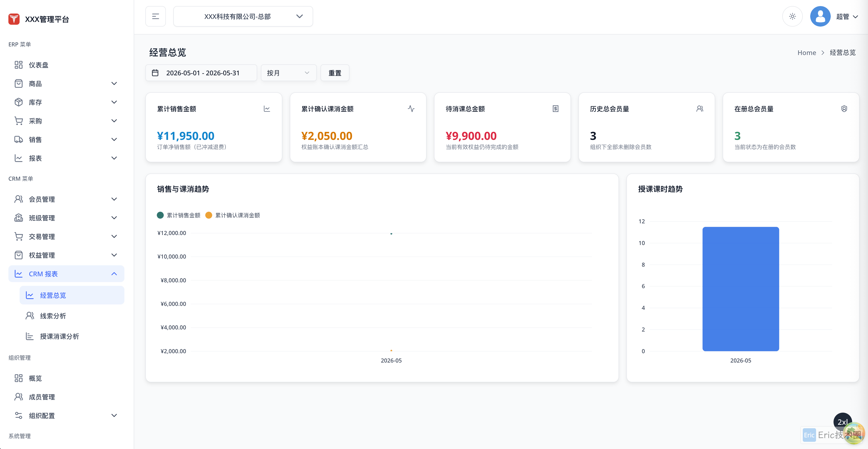This screenshot has height=449, width=868.
Task: Toggle the 累计确认课消金额 orange legend dot
Action: point(208,215)
